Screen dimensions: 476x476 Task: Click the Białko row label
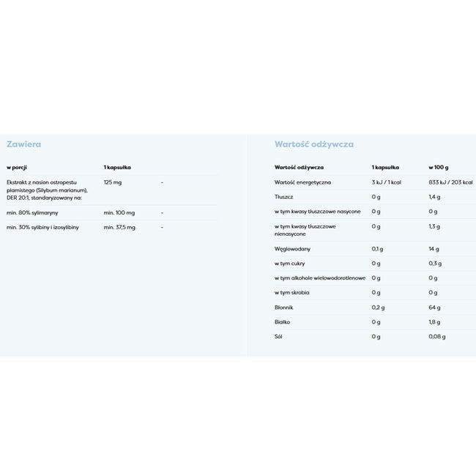tap(283, 322)
